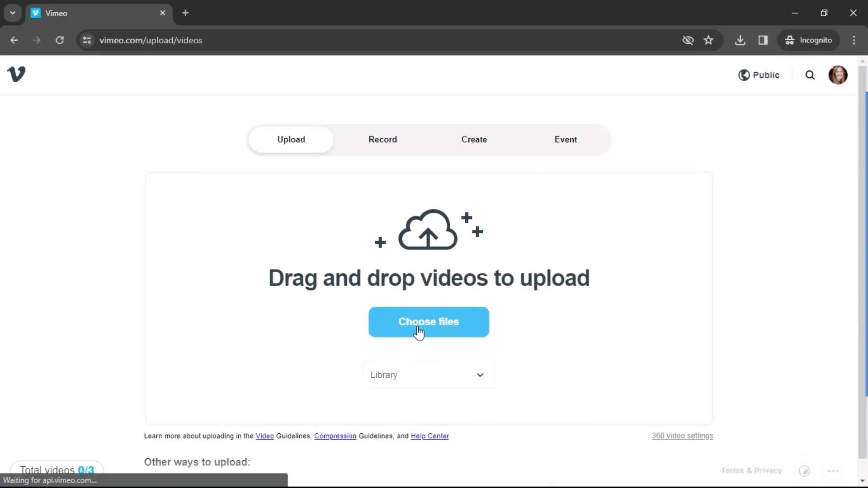This screenshot has height=488, width=868.
Task: Go forward with the browser forward arrow
Action: tap(37, 40)
